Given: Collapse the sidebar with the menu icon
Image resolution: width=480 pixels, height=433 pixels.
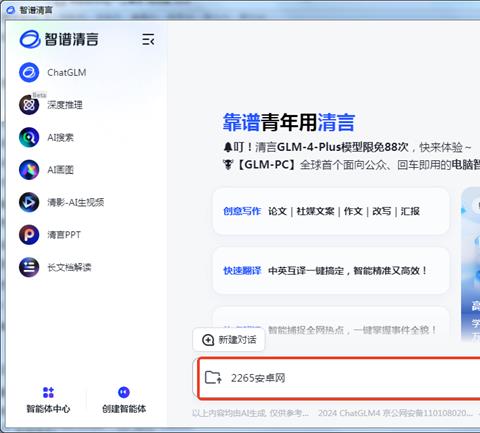Looking at the screenshot, I should coord(148,40).
